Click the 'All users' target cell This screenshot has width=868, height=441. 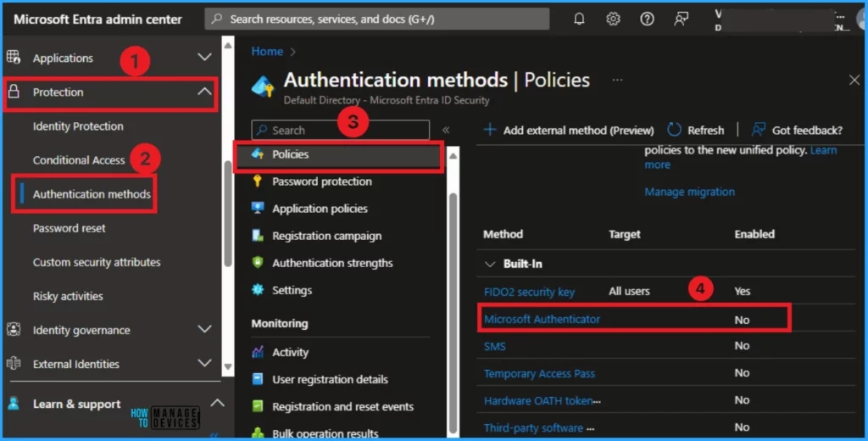point(629,291)
